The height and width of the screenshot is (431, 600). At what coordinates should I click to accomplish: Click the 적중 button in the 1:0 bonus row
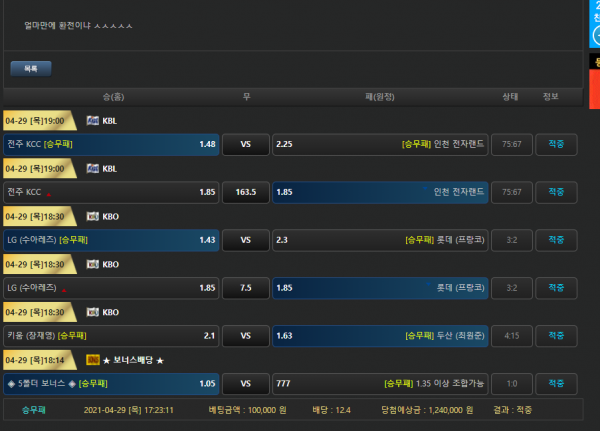point(556,383)
